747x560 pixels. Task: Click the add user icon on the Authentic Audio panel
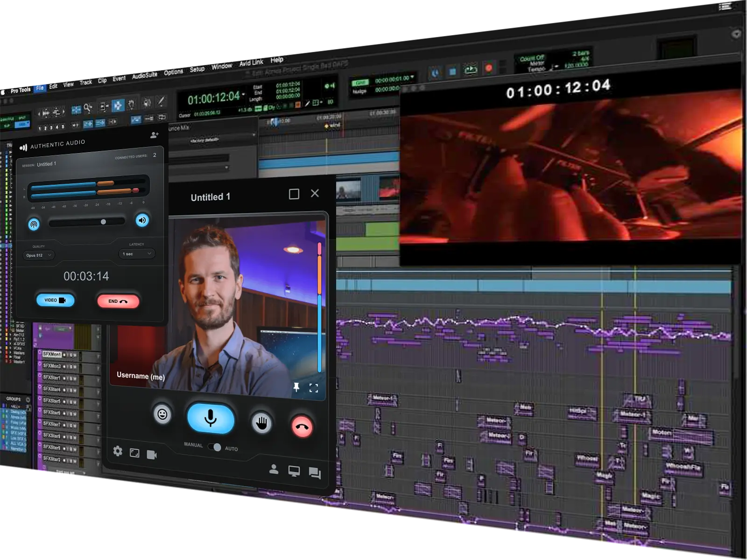(x=154, y=134)
